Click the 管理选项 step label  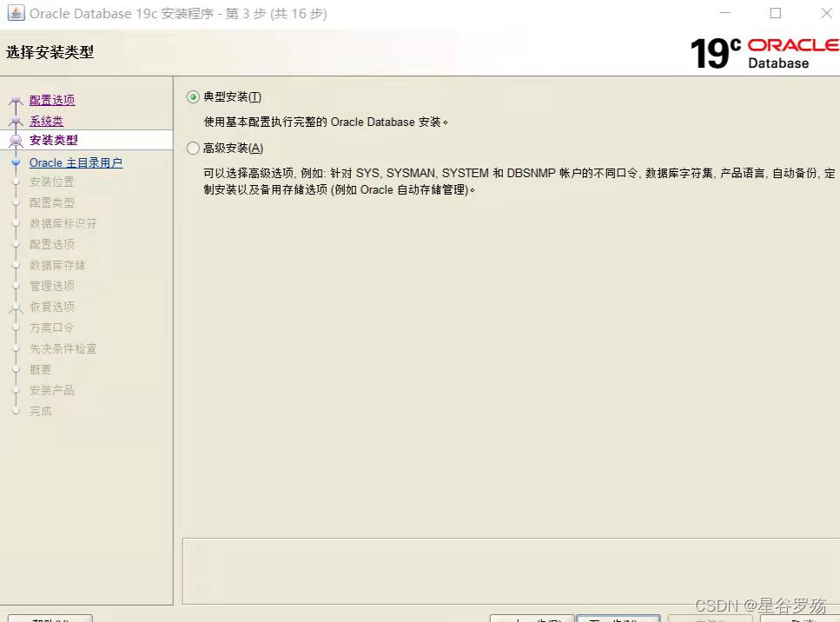point(52,286)
